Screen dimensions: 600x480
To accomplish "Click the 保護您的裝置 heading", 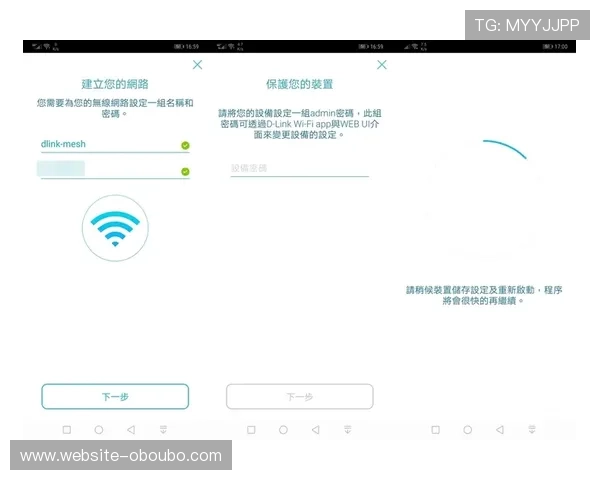I will click(x=300, y=84).
